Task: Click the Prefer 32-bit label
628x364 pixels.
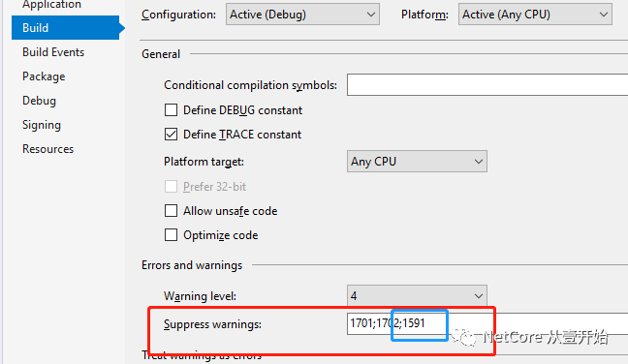Action: coord(215,187)
